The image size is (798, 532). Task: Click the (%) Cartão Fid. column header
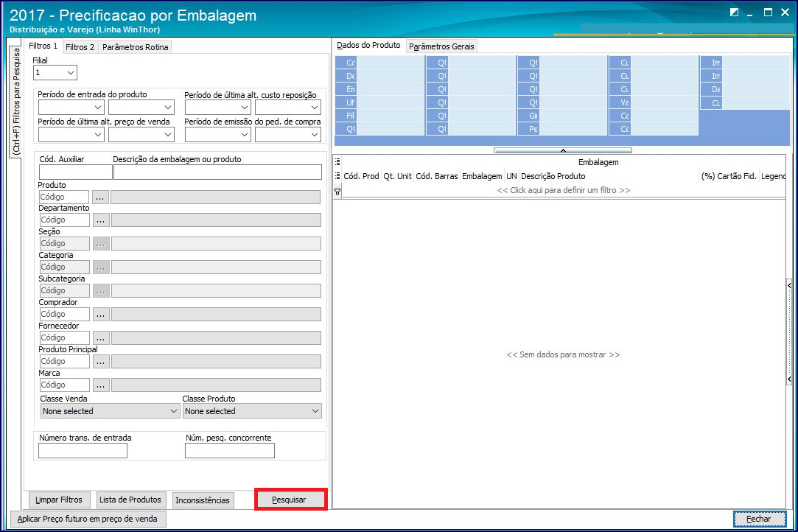tap(729, 176)
